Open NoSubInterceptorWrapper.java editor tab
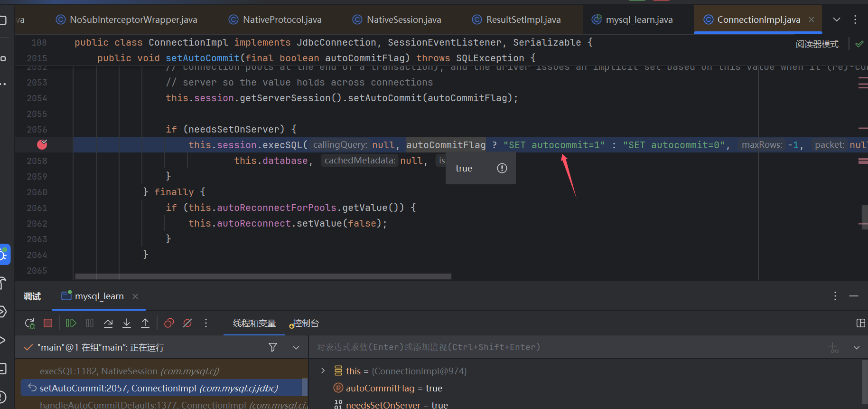The image size is (868, 409). [127, 19]
